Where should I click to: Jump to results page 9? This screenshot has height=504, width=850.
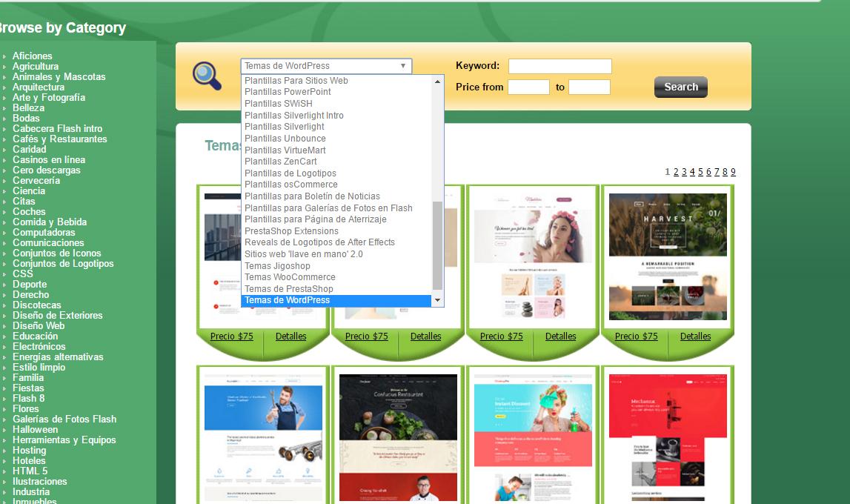732,171
